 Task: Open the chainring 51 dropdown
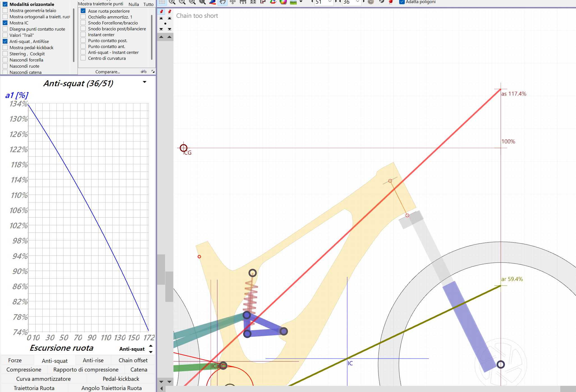click(x=330, y=2)
